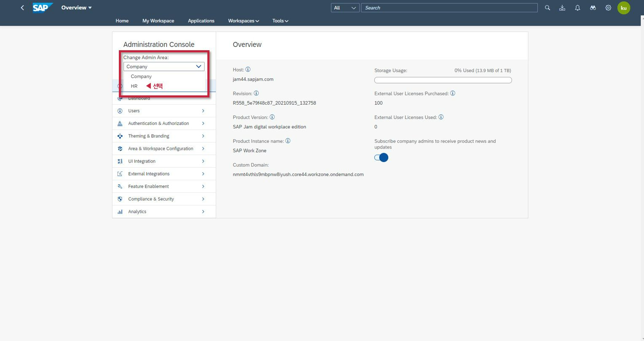Open the Dashboard sidebar item
The height and width of the screenshot is (341, 644).
[x=164, y=98]
